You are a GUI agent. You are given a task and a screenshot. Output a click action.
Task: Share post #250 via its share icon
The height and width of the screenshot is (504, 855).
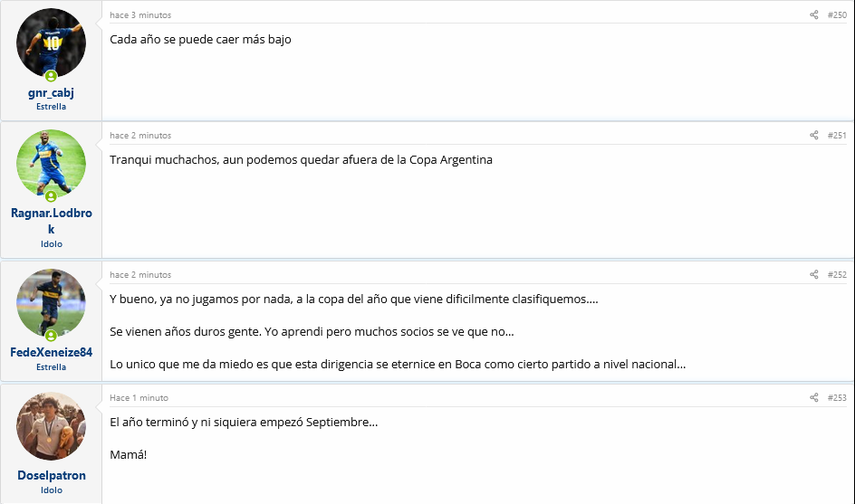[x=813, y=14]
